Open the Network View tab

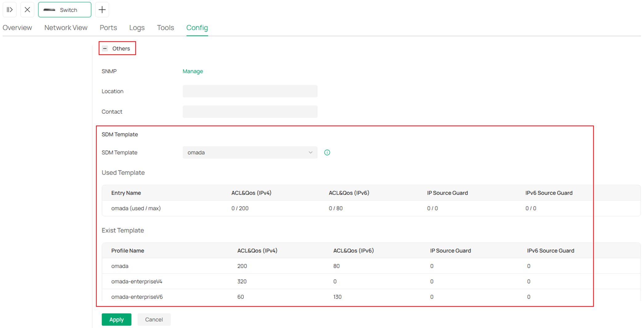(x=65, y=27)
